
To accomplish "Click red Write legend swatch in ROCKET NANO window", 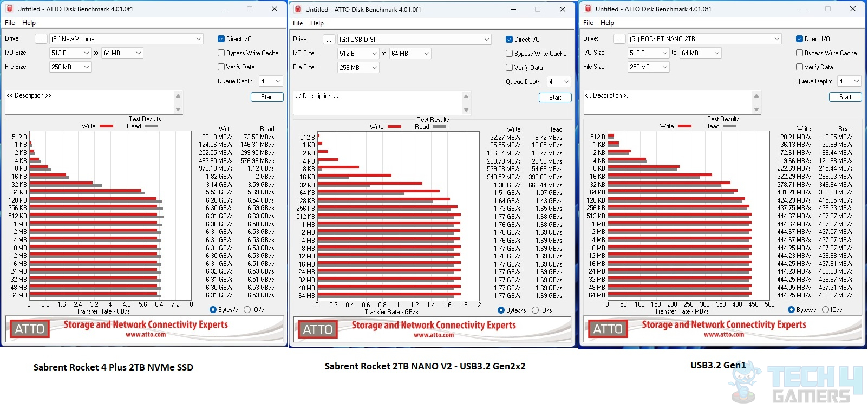I will (x=685, y=126).
